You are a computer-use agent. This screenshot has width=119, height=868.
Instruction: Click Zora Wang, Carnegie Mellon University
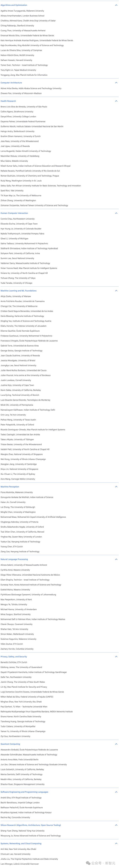tap(18, 479)
